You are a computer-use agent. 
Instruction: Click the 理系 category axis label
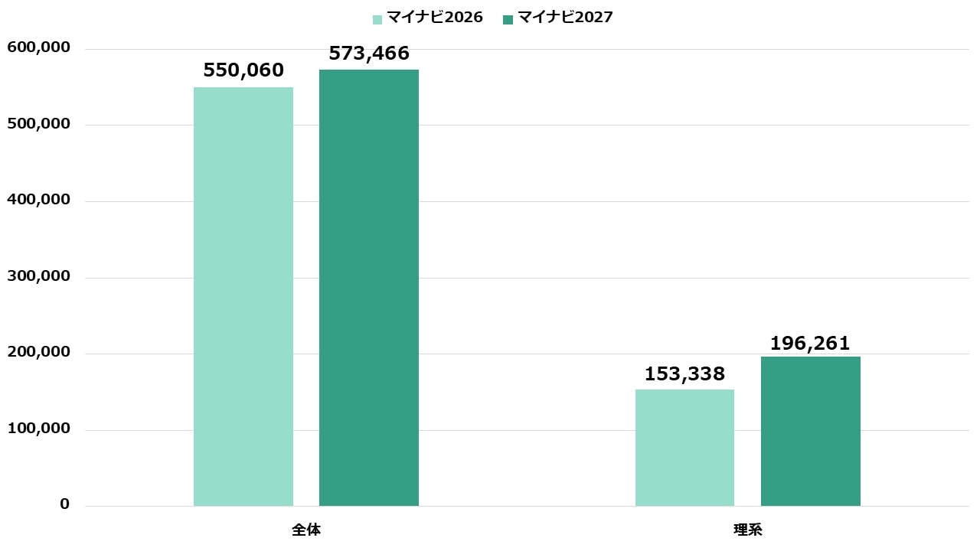click(747, 530)
